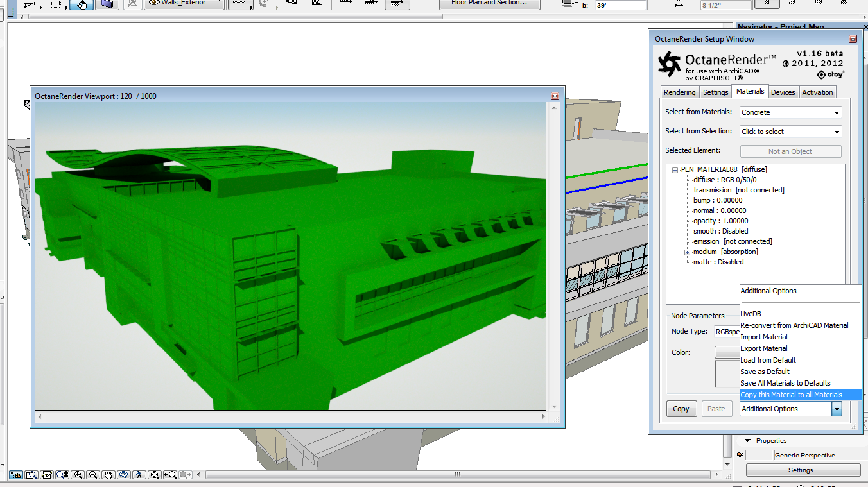Choose LiveDB from the options list

(801, 314)
